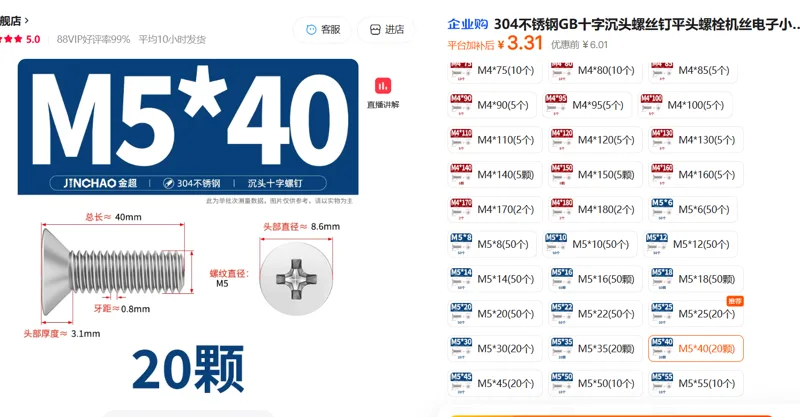Pick the M5*6(50个) size option
Viewport: 800px width, 417px height.
693,209
